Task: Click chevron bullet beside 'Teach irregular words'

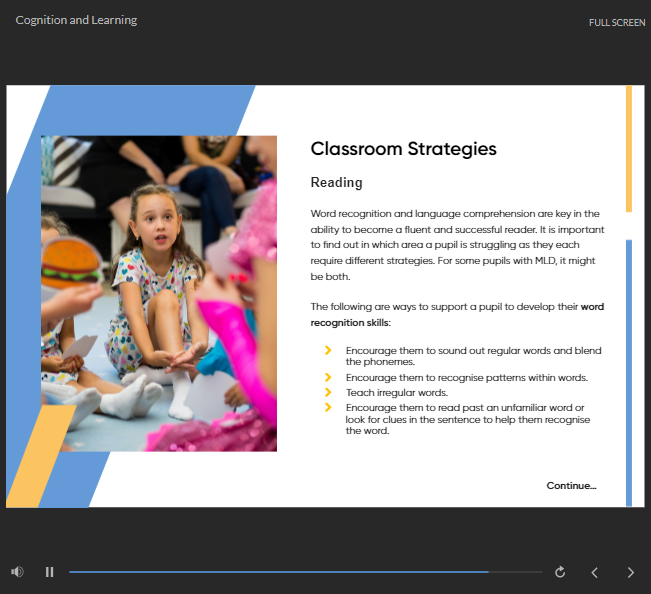Action: 328,392
